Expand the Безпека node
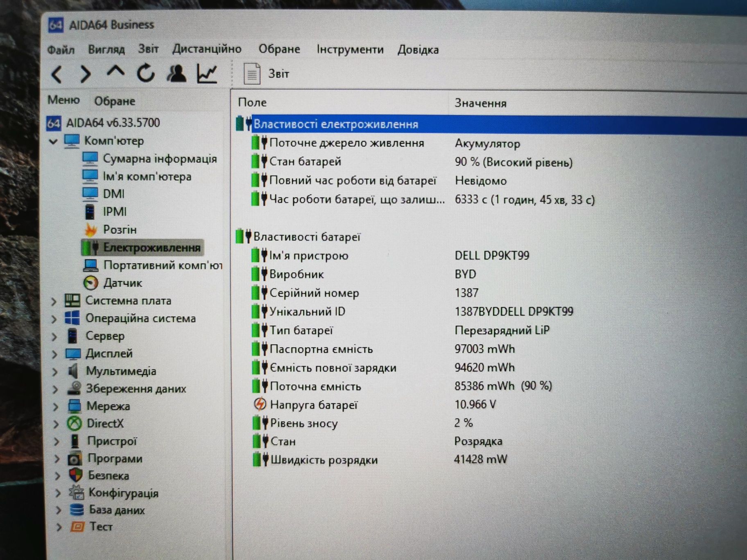Image resolution: width=747 pixels, height=560 pixels. click(x=57, y=476)
